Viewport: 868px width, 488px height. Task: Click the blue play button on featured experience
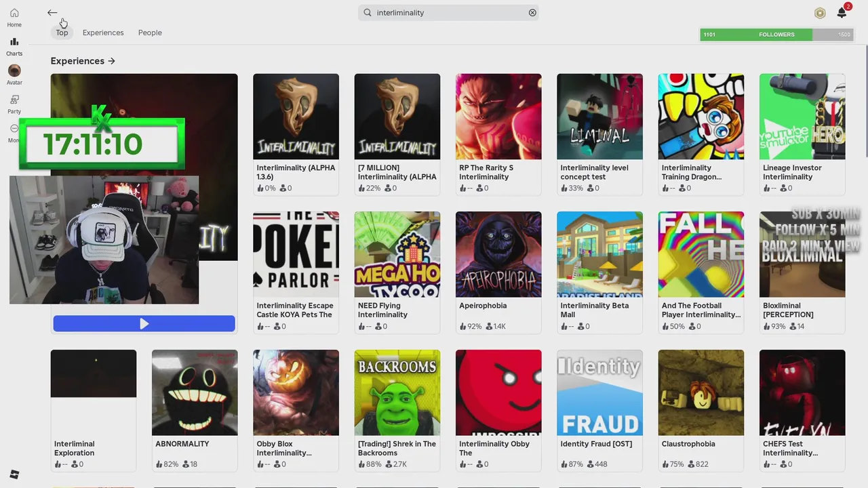tap(144, 324)
